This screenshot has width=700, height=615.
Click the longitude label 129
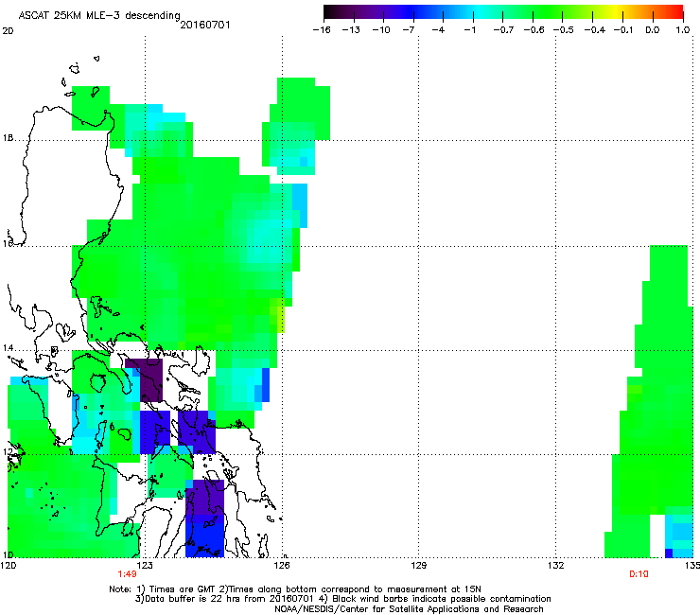click(418, 566)
